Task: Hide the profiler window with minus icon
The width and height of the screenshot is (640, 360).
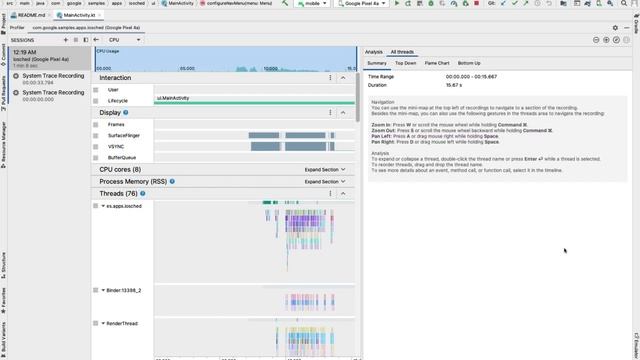Action: coord(627,28)
